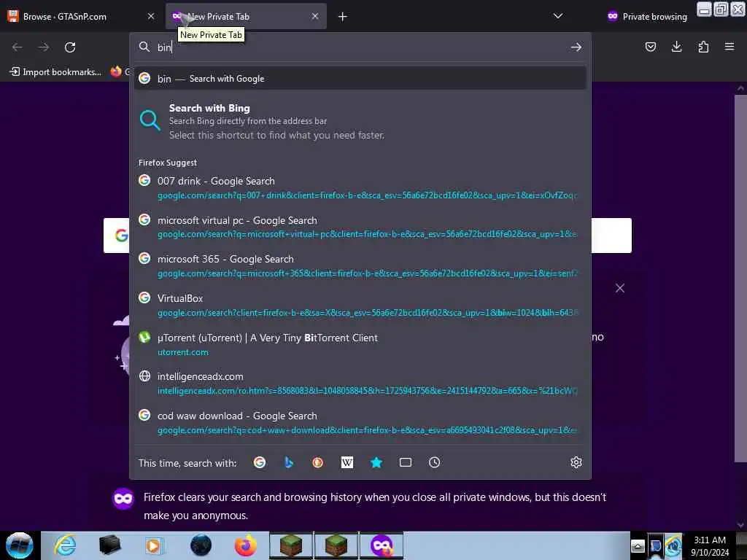Select 'bin — Search with Google' suggestion
The width and height of the screenshot is (747, 560).
[x=360, y=79]
